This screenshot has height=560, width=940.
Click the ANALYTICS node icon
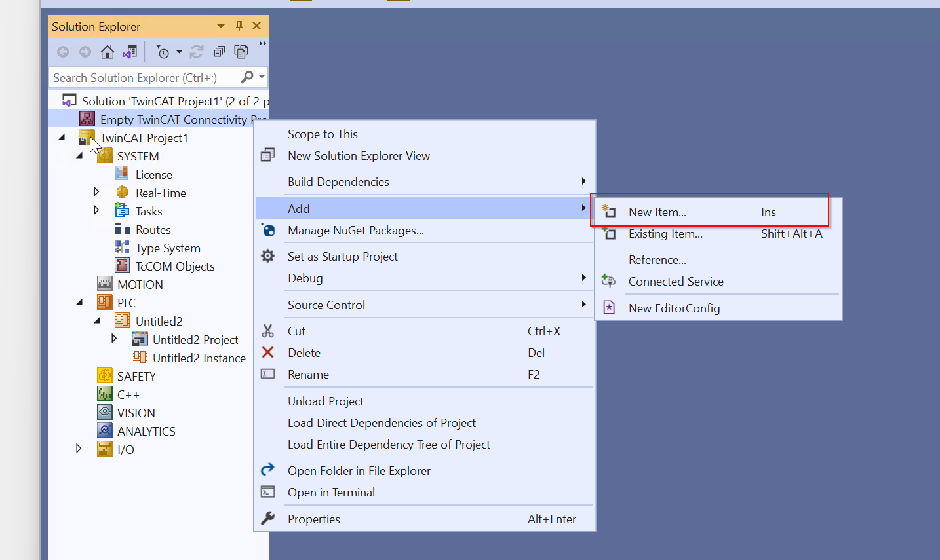point(105,430)
